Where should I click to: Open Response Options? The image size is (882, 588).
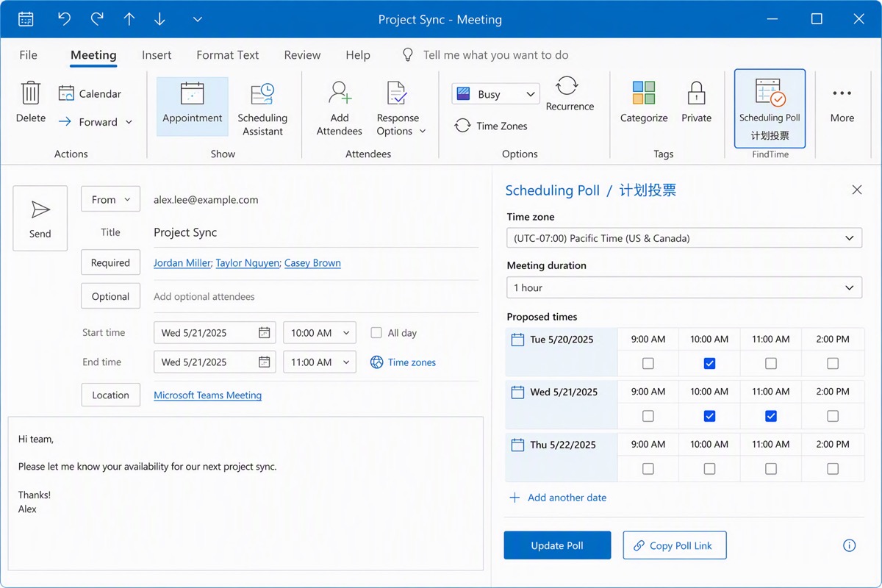397,109
